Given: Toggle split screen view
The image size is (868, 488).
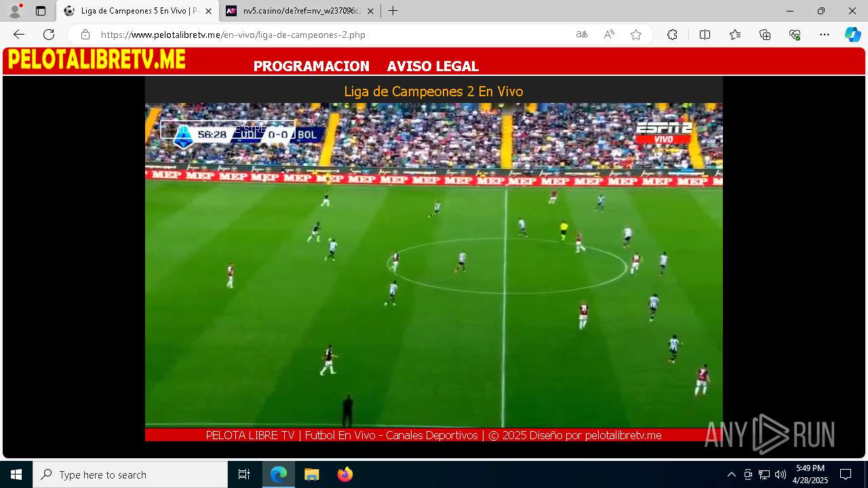Looking at the screenshot, I should tap(705, 35).
